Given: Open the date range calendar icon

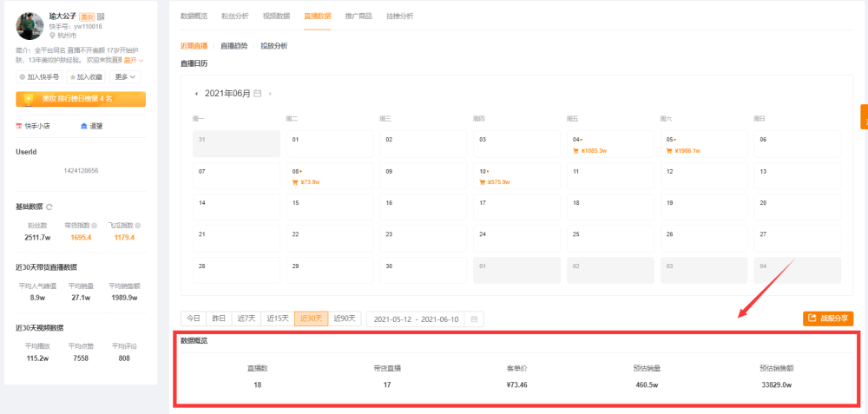Looking at the screenshot, I should (x=474, y=319).
